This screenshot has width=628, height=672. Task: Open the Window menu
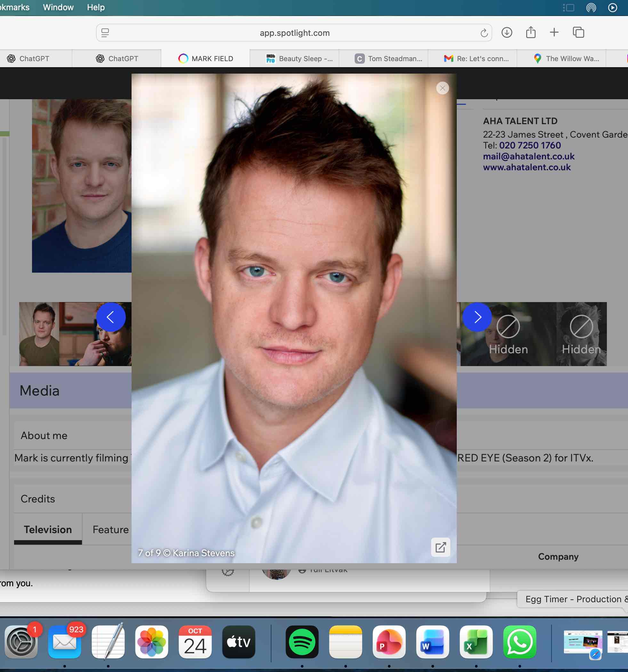[58, 7]
